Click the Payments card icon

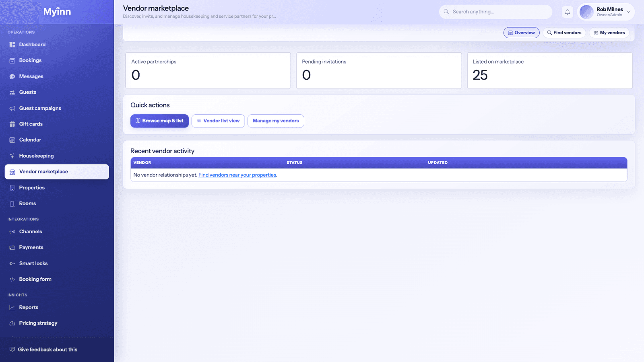pos(12,247)
